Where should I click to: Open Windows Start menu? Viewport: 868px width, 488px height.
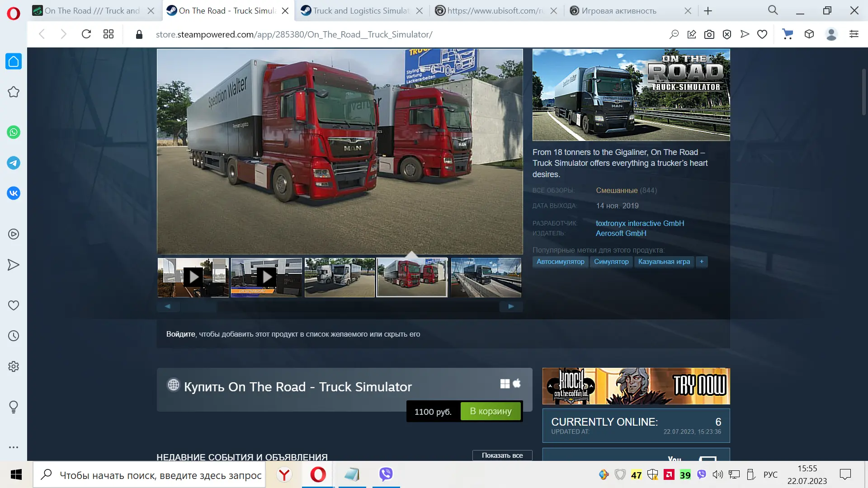(16, 474)
